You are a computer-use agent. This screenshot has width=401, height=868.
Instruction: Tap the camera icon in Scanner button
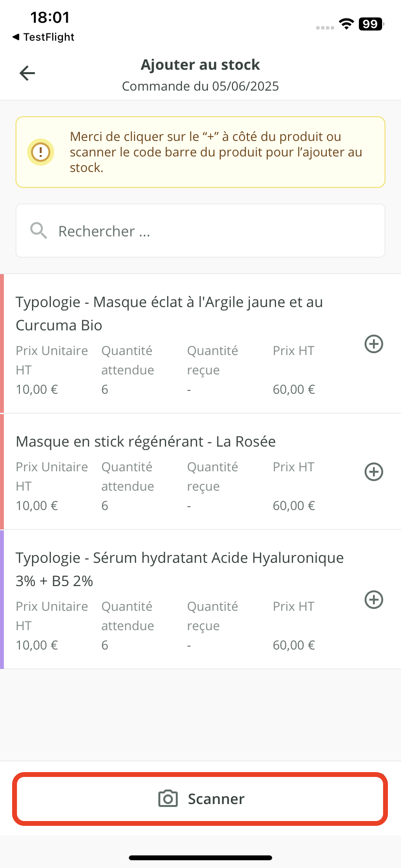(x=168, y=799)
